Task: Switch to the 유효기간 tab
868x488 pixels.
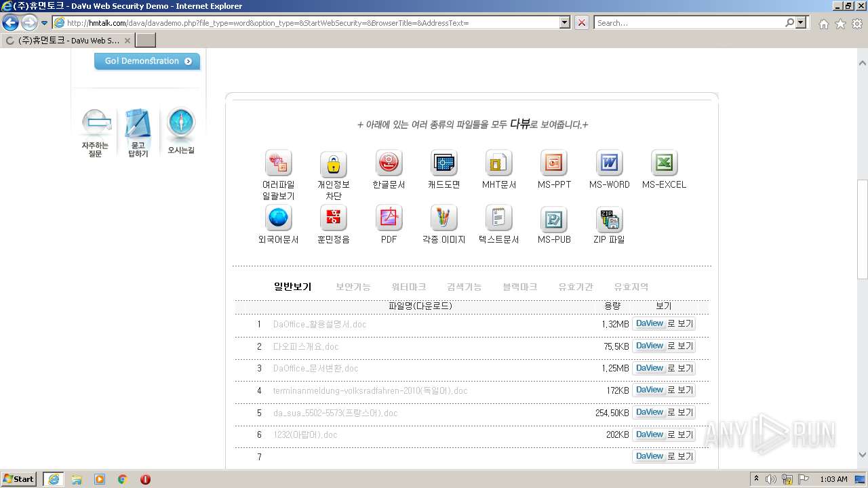Action: (x=576, y=287)
